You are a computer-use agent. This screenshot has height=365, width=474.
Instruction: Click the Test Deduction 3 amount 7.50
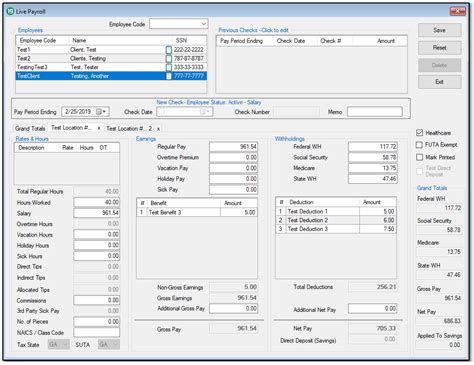point(378,229)
